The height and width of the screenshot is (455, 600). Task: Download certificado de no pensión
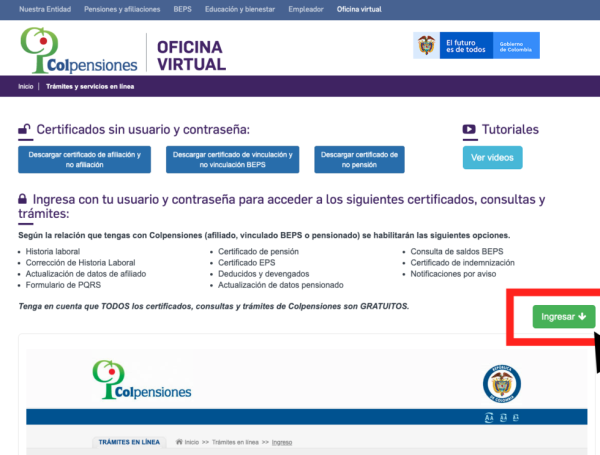coord(359,160)
